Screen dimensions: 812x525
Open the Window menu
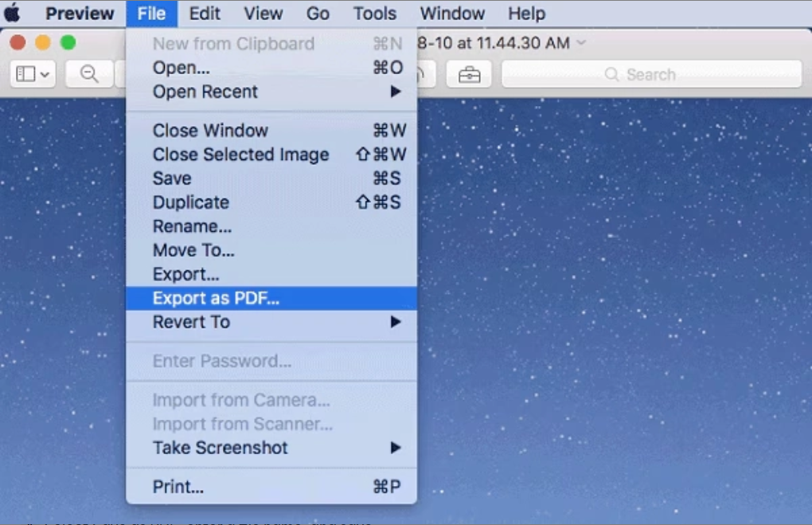tap(451, 13)
